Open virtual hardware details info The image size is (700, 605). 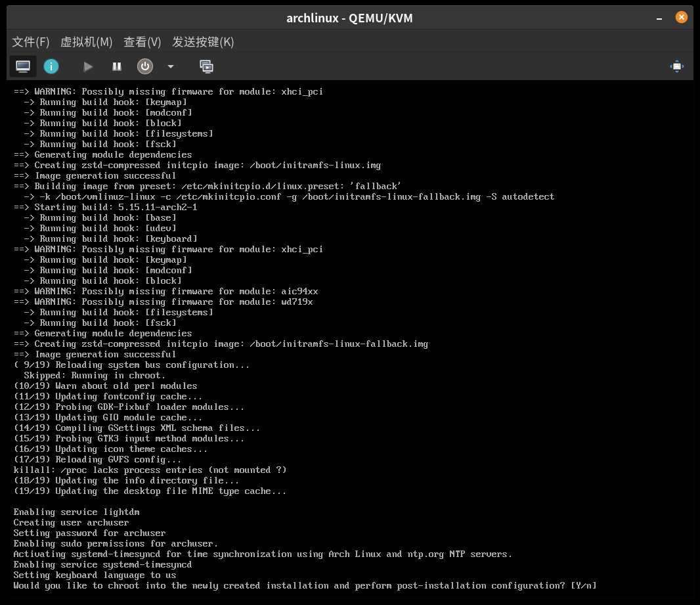pyautogui.click(x=51, y=66)
